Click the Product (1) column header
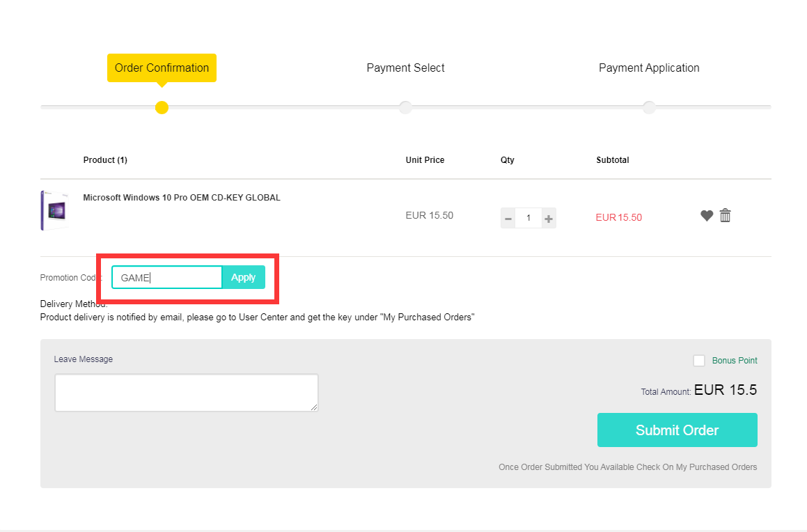 105,160
